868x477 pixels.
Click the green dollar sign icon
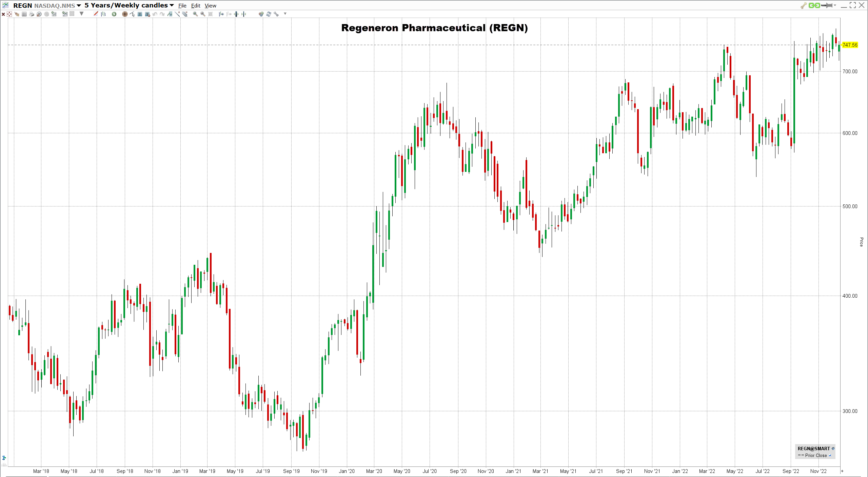114,14
